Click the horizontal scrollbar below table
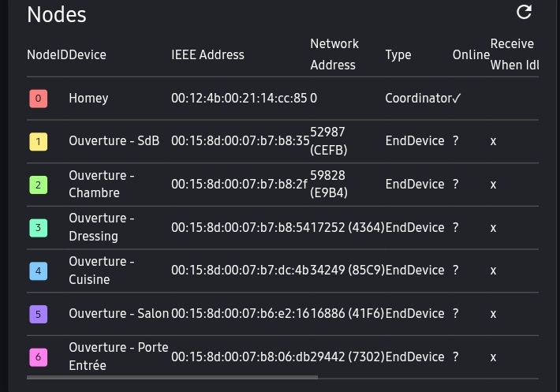The height and width of the screenshot is (392, 560). (172, 378)
